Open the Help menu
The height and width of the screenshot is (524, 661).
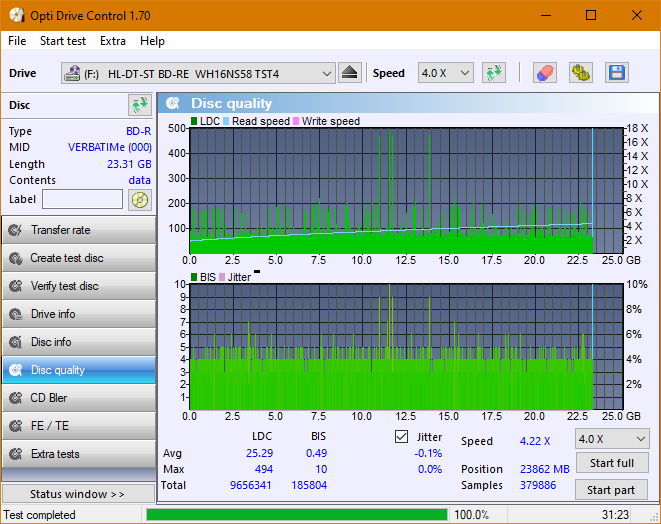coord(152,41)
